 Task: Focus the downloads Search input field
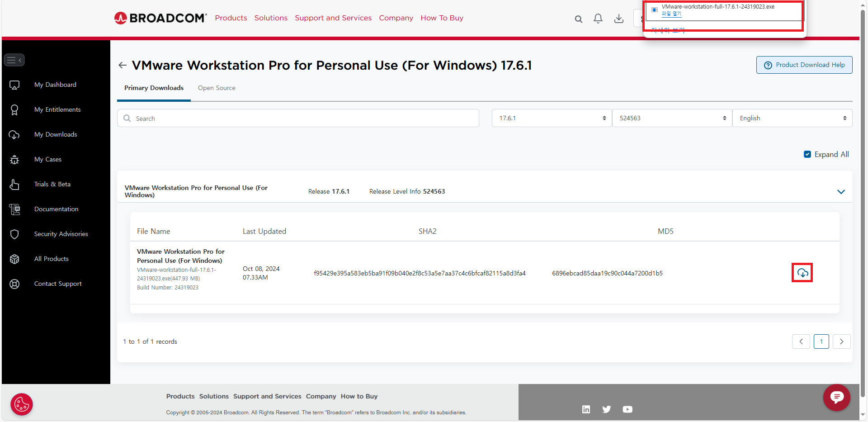pos(298,118)
